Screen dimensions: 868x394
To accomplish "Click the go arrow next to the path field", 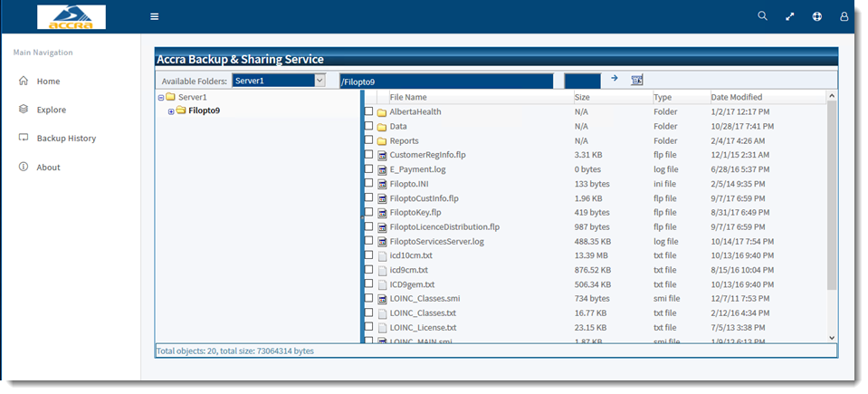I will (614, 79).
